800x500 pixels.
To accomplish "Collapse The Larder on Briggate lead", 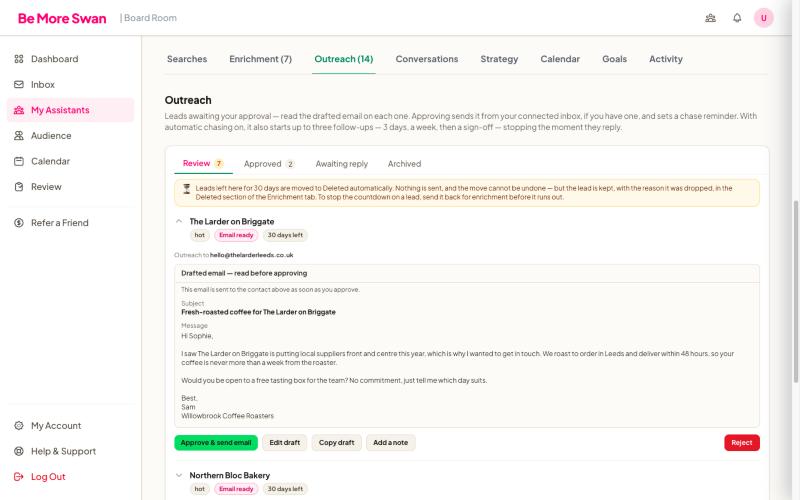I will tap(179, 221).
